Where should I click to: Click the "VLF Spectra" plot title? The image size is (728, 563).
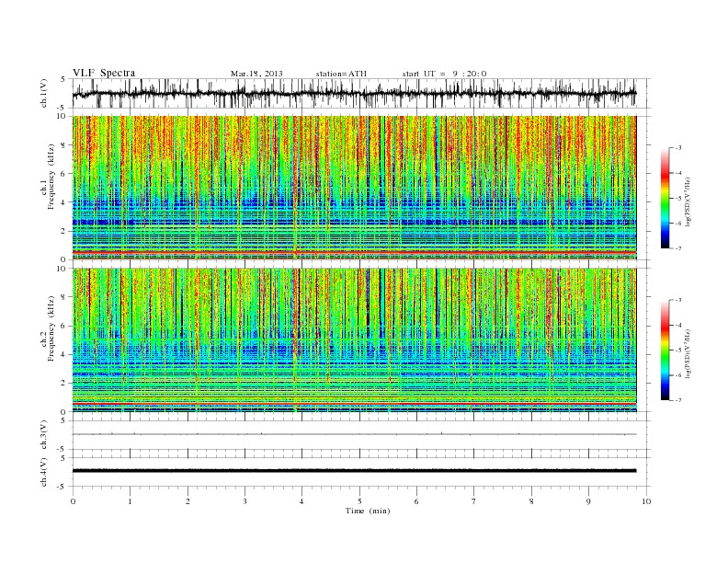[104, 73]
